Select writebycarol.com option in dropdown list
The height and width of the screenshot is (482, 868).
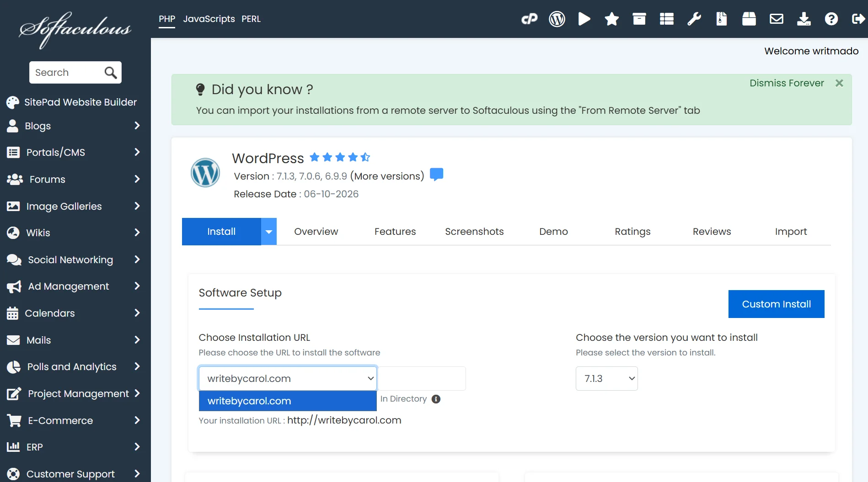[288, 401]
